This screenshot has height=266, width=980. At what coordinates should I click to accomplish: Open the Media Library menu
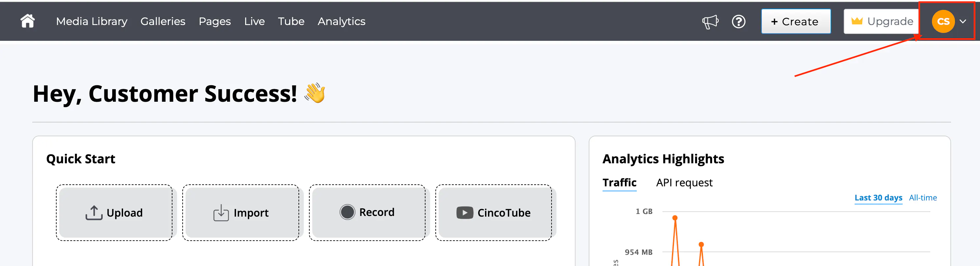coord(92,21)
